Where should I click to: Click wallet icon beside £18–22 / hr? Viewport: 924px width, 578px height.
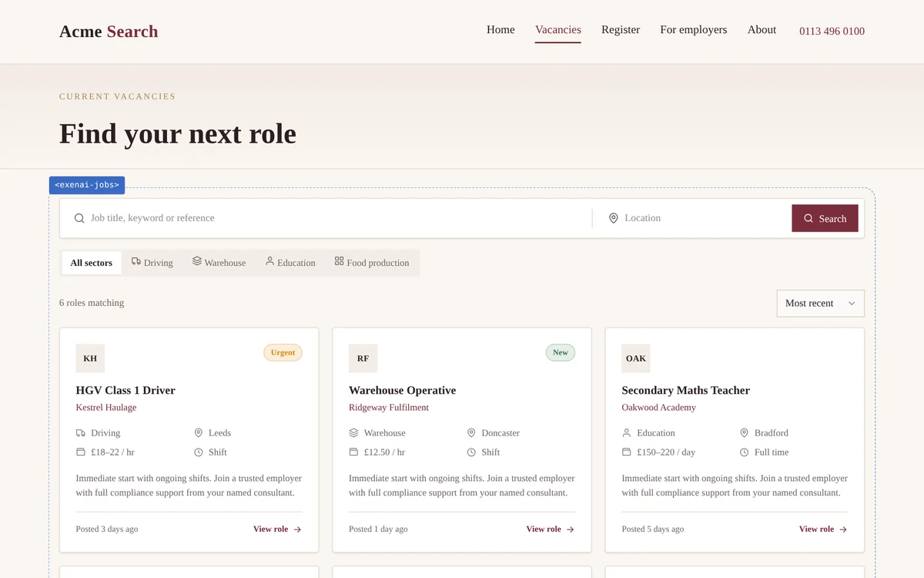(81, 452)
